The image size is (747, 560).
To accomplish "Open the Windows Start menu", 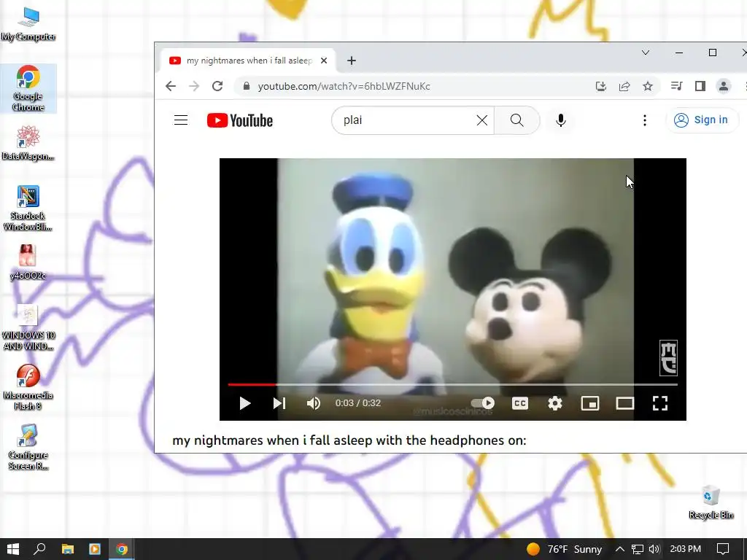I will point(13,549).
